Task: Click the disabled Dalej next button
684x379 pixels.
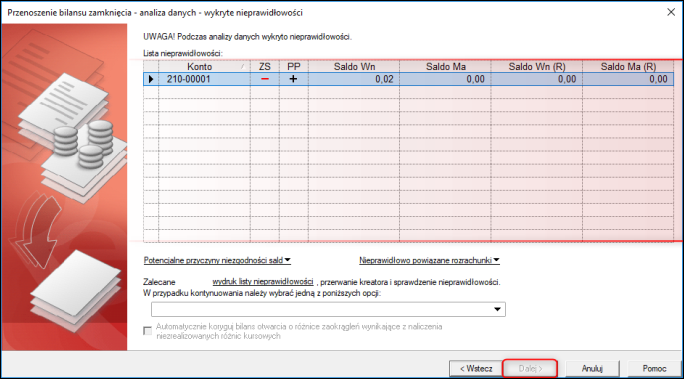Action: click(x=530, y=369)
